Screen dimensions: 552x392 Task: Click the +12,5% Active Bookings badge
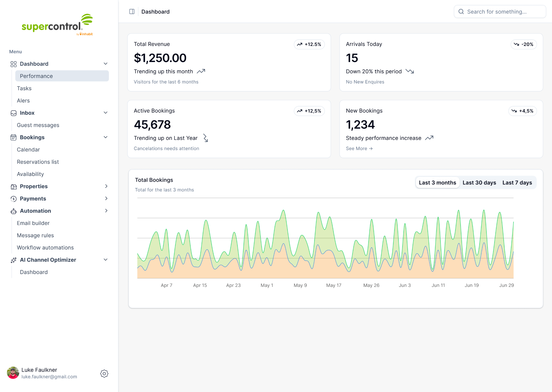pyautogui.click(x=309, y=111)
